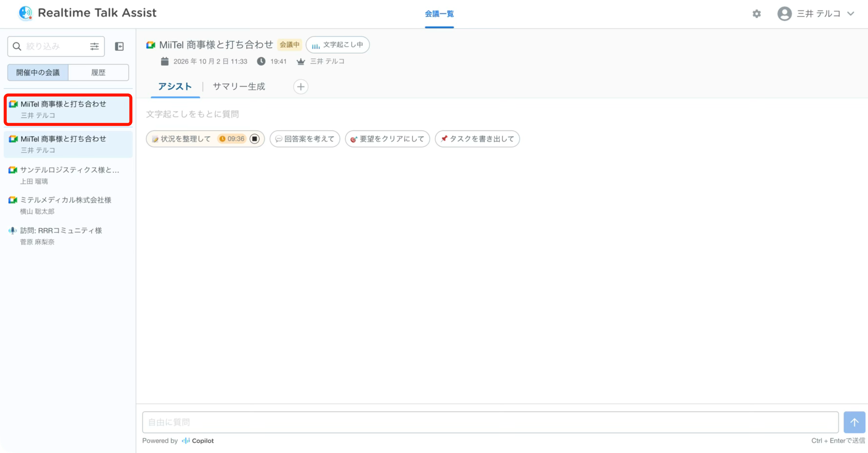This screenshot has height=453, width=868.
Task: Open the filter options sliders icon
Action: [x=94, y=47]
